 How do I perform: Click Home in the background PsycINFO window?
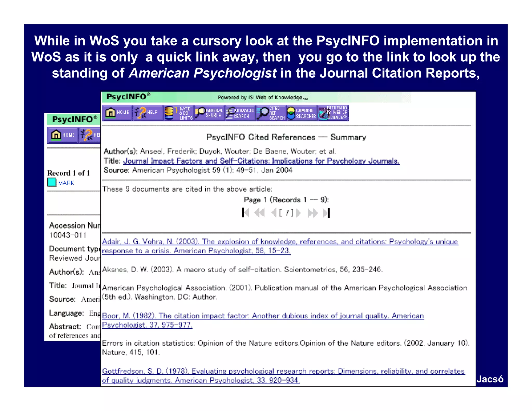[63, 135]
